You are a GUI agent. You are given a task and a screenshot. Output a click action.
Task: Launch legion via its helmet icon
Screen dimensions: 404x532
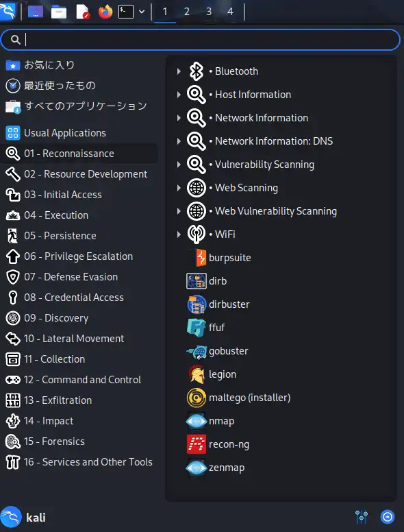coord(197,374)
